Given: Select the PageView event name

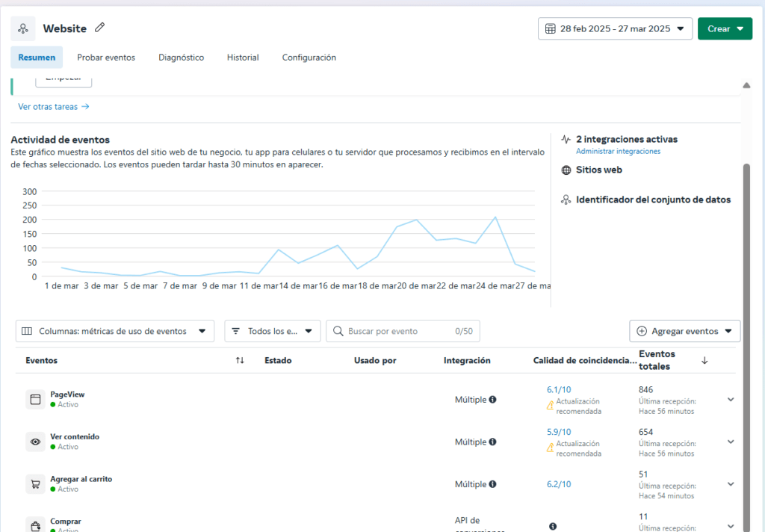Looking at the screenshot, I should point(67,395).
